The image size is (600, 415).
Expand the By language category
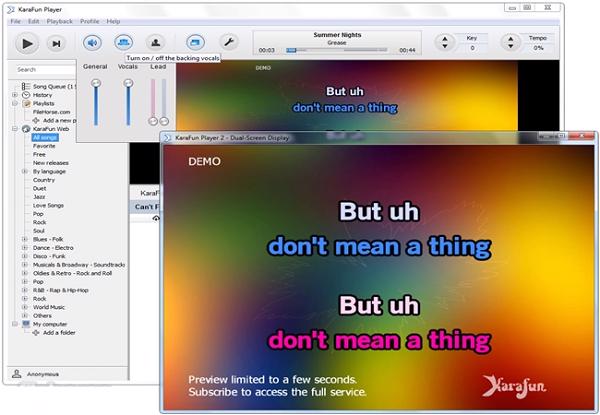tap(25, 171)
